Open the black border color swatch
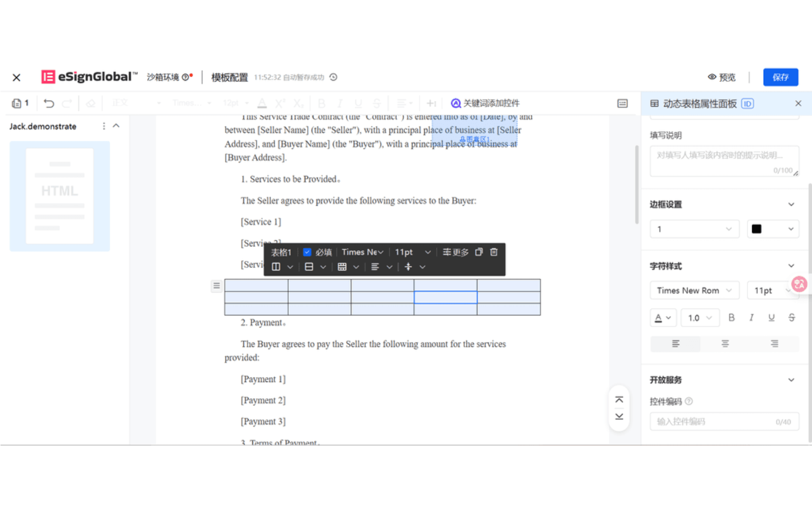The width and height of the screenshot is (812, 508). [x=772, y=229]
